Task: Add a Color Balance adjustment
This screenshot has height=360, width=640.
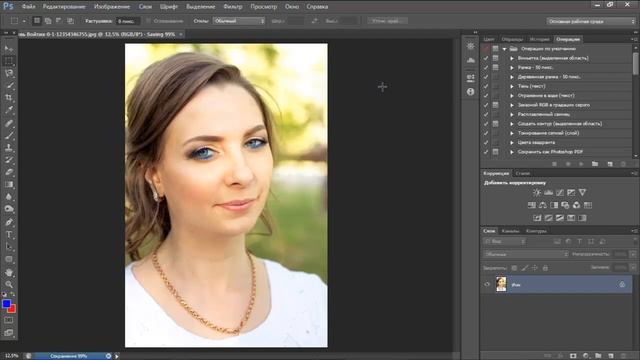Action: pyautogui.click(x=543, y=205)
